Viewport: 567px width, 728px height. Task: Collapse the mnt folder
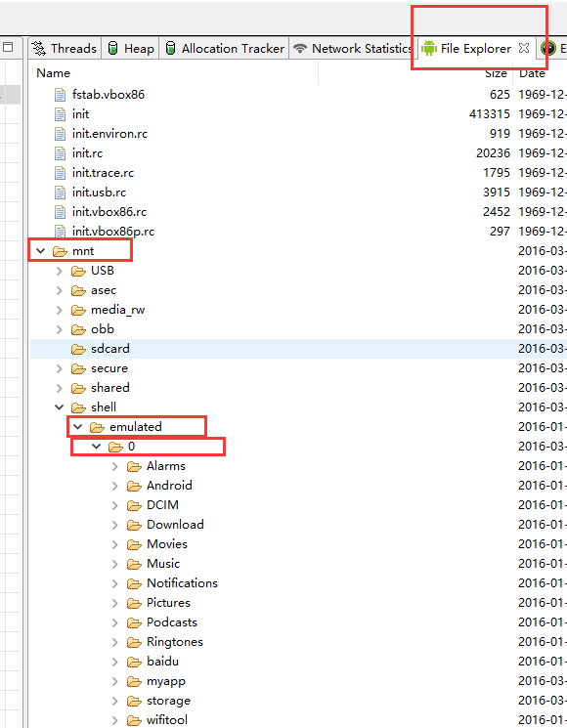click(41, 251)
